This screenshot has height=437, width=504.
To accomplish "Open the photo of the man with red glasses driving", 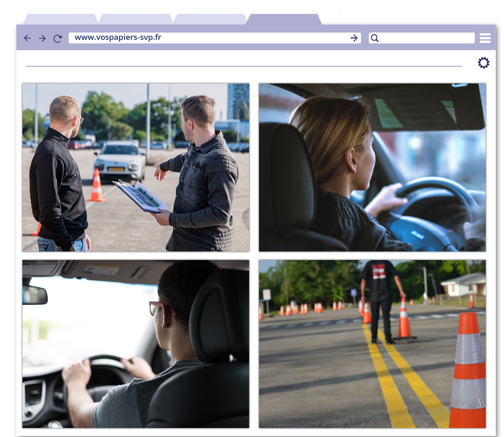I will click(x=136, y=344).
